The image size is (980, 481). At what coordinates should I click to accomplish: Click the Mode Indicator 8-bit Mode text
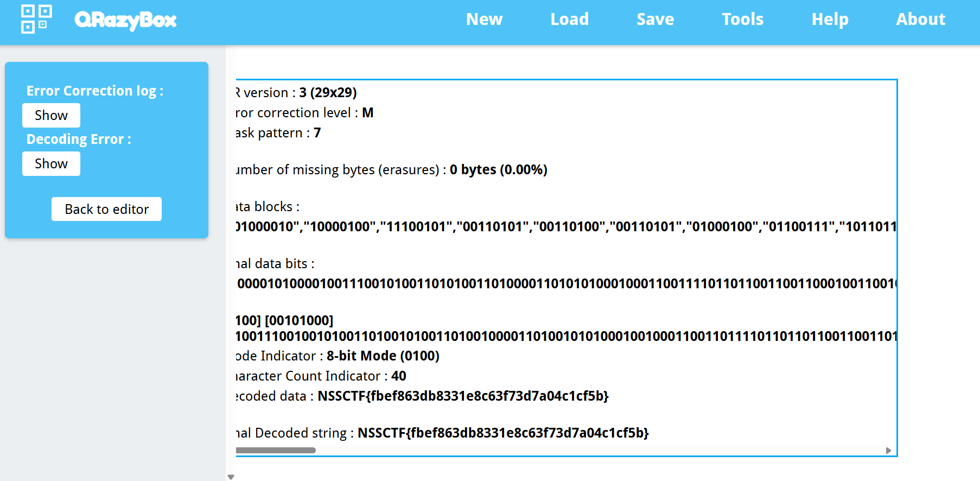[x=383, y=356]
